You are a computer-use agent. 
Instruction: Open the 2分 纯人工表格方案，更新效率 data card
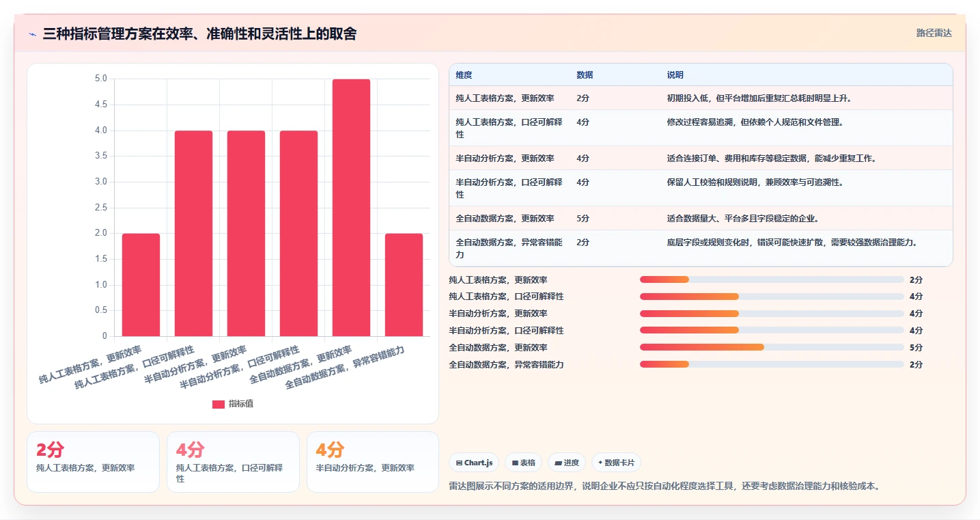[93, 462]
